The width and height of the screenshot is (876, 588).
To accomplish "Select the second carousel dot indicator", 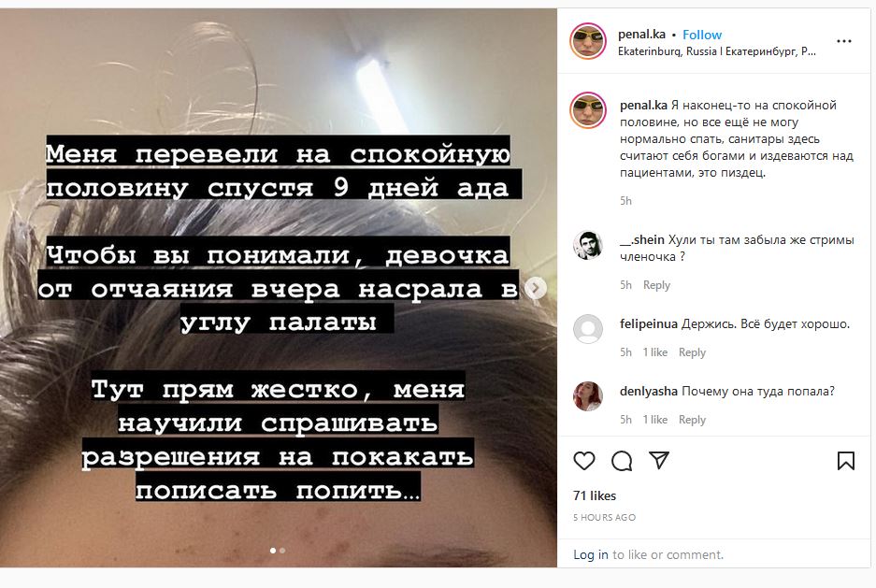I will [x=282, y=551].
